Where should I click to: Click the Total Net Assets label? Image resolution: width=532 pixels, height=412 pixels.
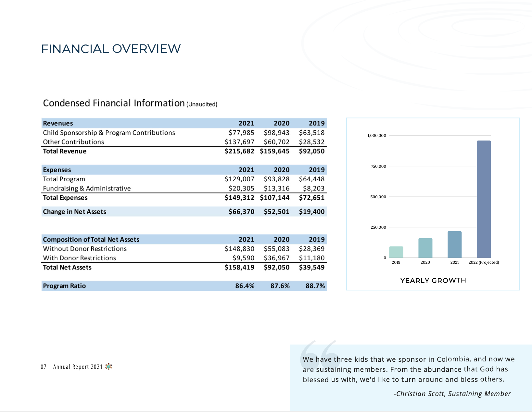point(67,267)
